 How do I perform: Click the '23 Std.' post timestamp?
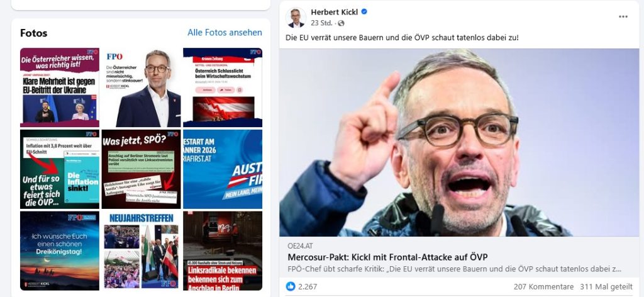tap(321, 23)
